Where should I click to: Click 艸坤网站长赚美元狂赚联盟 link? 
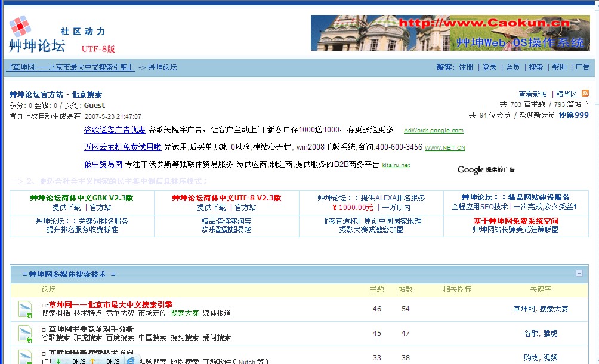[x=515, y=230]
